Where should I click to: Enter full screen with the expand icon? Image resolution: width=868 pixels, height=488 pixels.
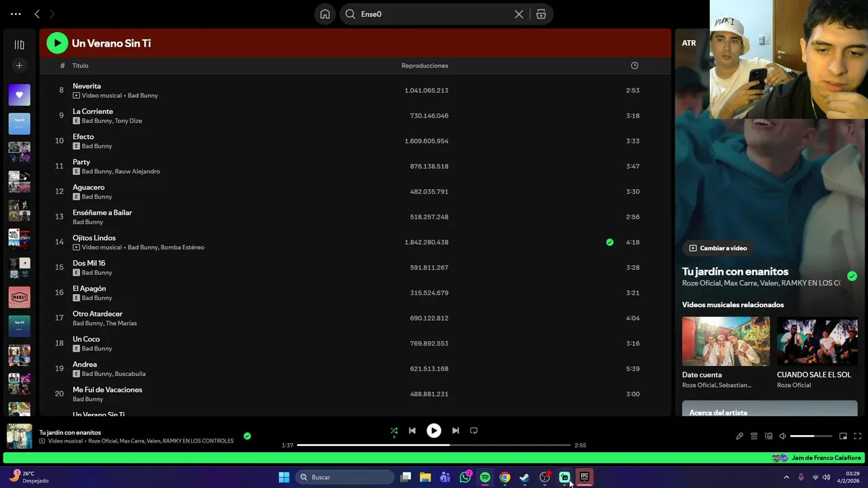click(x=857, y=436)
